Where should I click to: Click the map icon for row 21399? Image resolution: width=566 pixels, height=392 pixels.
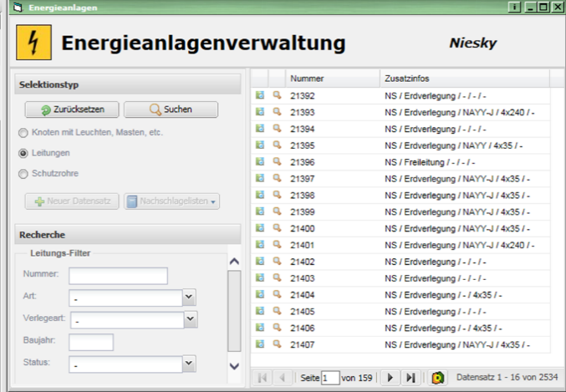click(x=260, y=211)
